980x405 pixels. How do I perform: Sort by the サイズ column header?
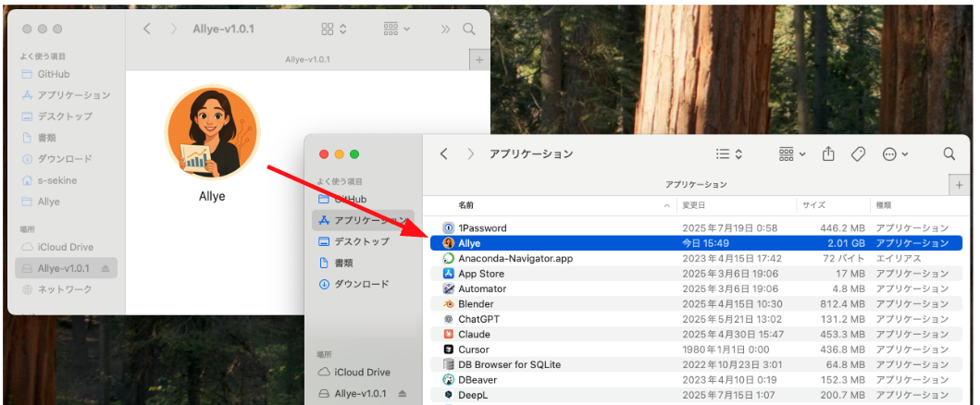coord(813,204)
